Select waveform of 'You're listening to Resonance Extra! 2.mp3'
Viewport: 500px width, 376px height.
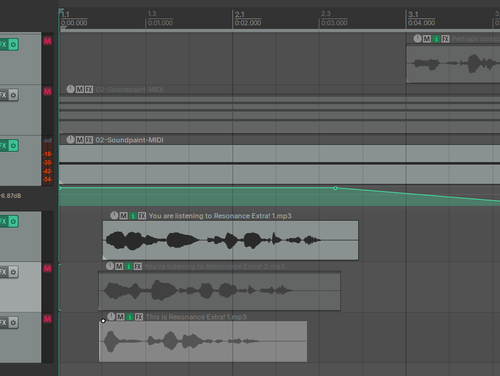219,290
